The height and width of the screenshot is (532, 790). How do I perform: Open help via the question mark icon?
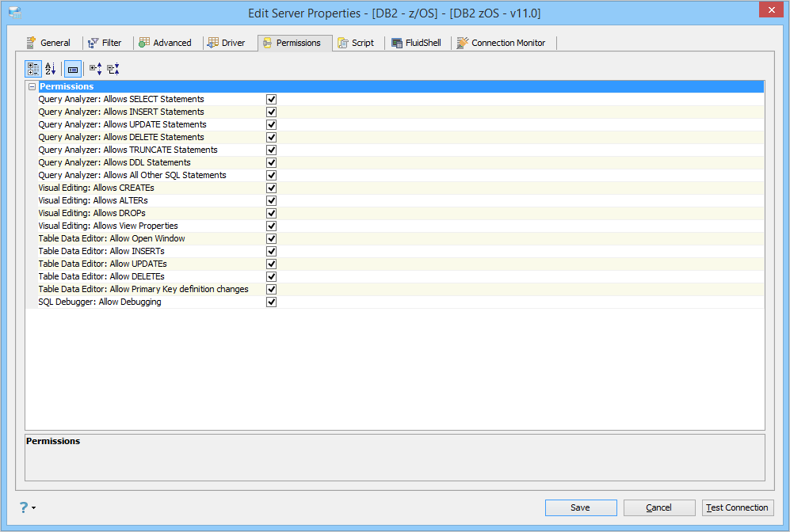click(25, 507)
